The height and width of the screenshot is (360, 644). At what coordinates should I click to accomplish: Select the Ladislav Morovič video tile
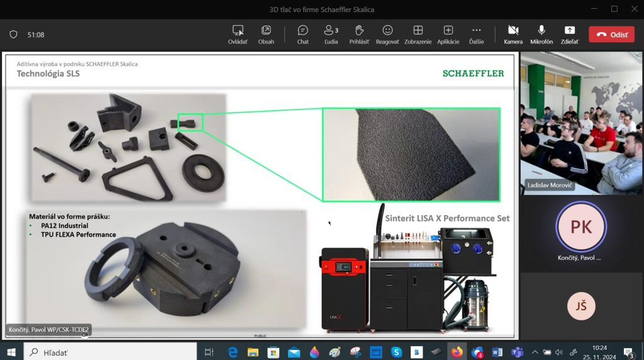click(x=581, y=123)
